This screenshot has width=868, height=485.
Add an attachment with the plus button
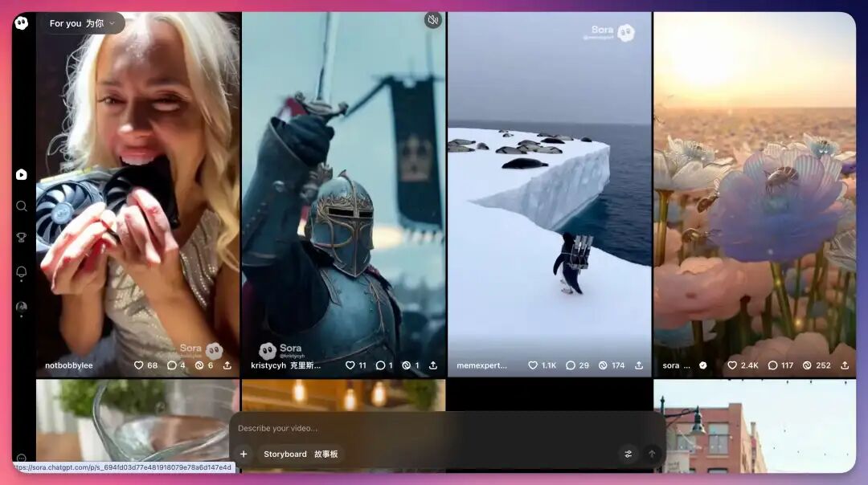(x=244, y=454)
